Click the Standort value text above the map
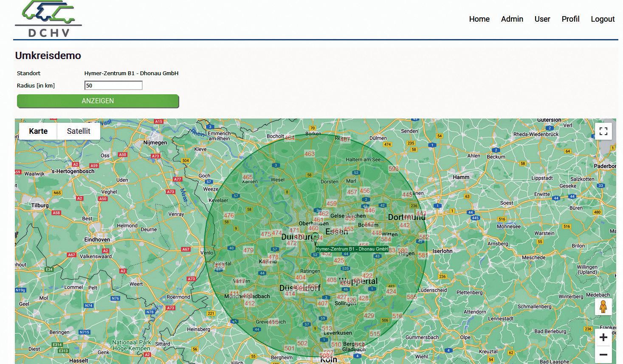The height and width of the screenshot is (364, 623). [x=131, y=73]
